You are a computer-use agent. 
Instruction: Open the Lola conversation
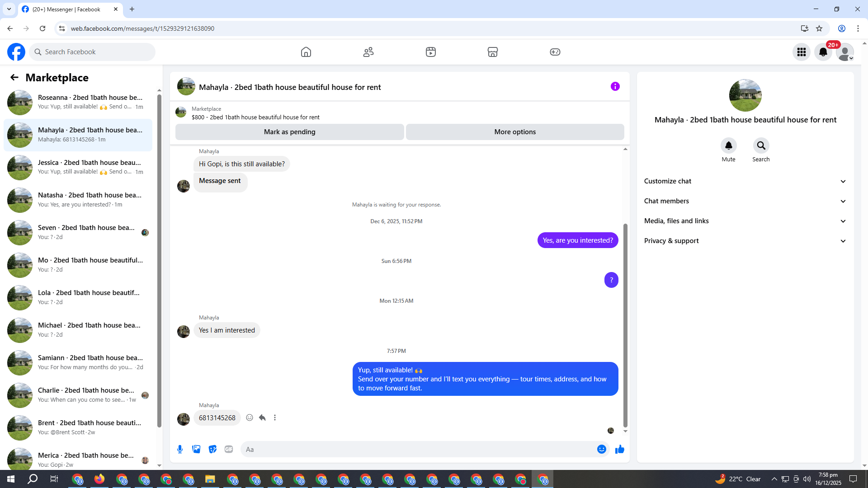click(x=78, y=298)
